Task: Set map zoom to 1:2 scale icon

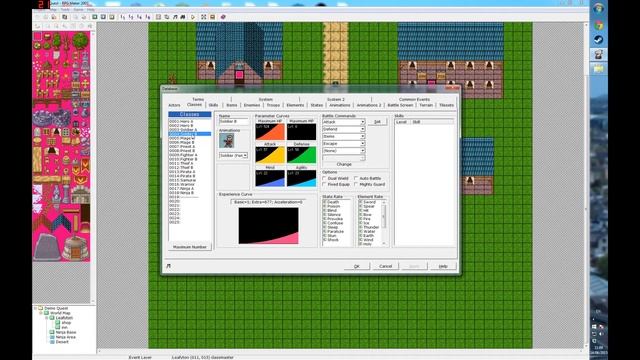Action: [131, 17]
